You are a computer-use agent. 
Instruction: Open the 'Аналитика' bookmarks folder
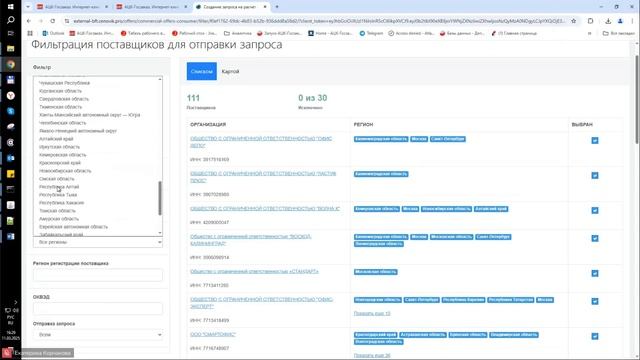pos(238,33)
